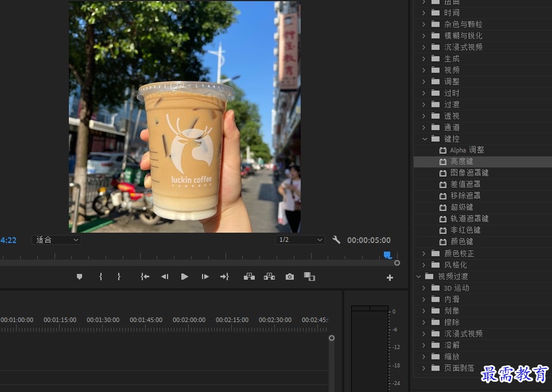Expand the 透视 folder
Image resolution: width=552 pixels, height=392 pixels.
(x=424, y=116)
